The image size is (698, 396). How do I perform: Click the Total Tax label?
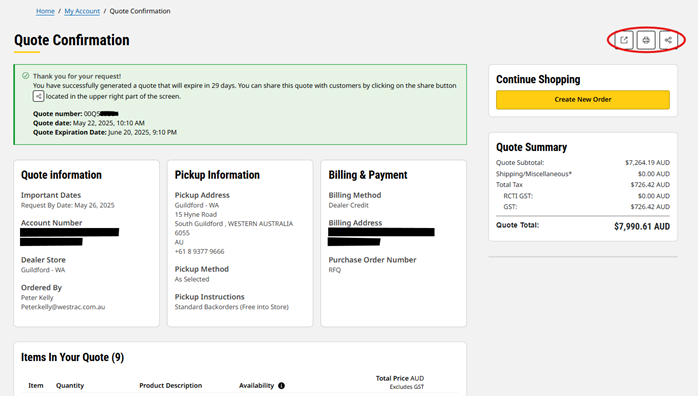coord(509,185)
